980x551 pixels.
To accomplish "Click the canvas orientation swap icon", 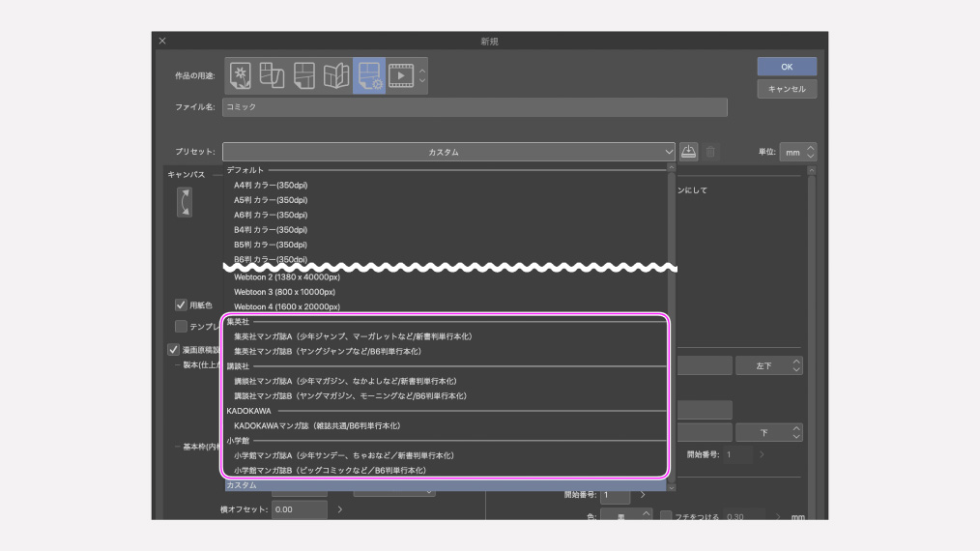I will click(184, 202).
